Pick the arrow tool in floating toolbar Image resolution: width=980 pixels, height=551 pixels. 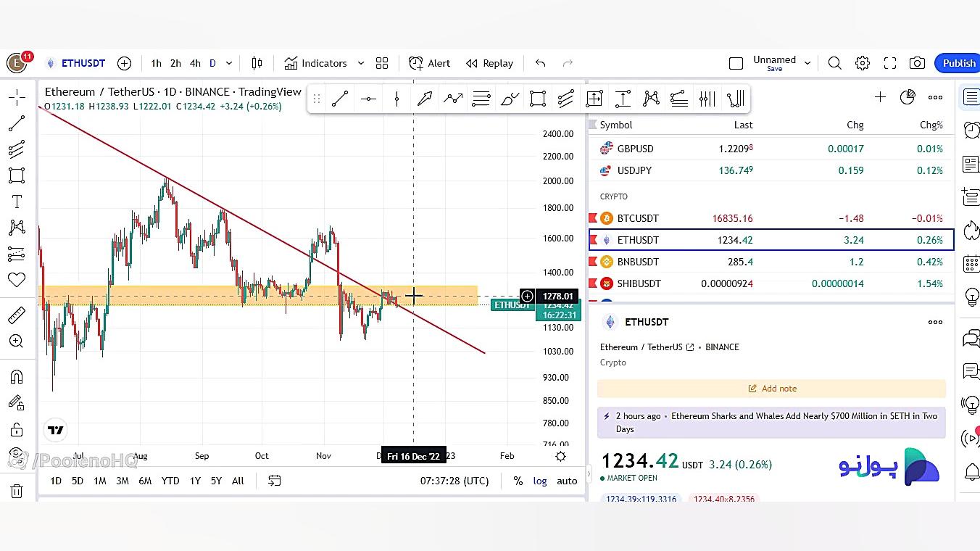coord(425,99)
